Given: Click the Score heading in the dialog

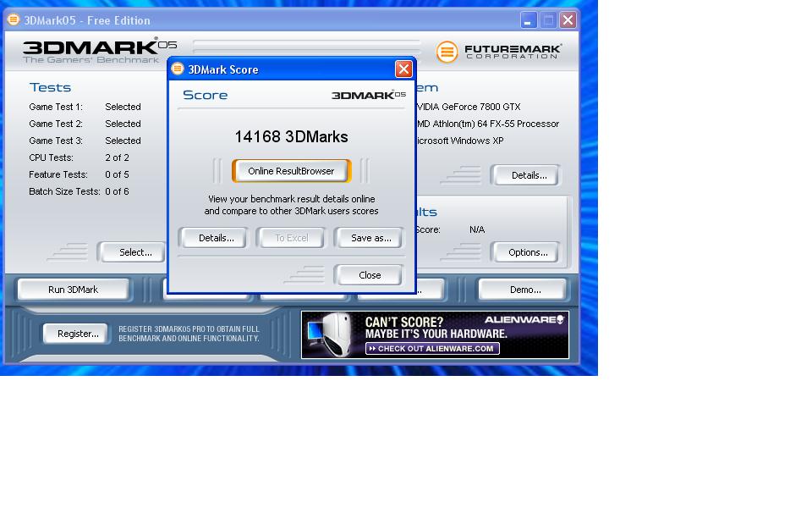Looking at the screenshot, I should (205, 96).
